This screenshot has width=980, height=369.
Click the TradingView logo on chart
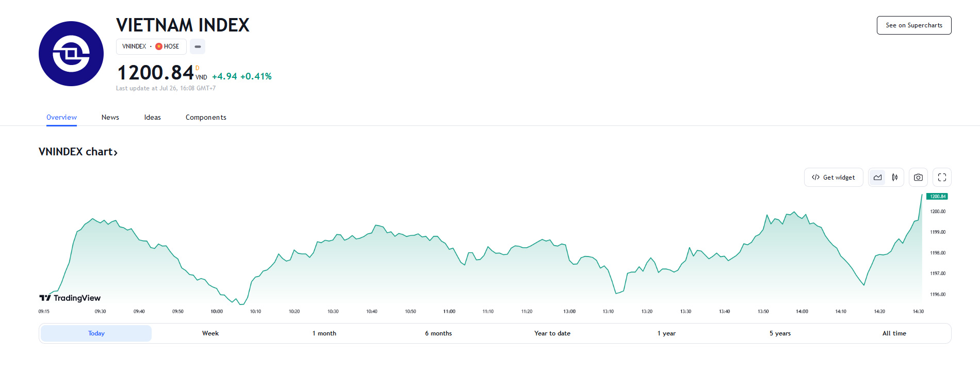(70, 298)
